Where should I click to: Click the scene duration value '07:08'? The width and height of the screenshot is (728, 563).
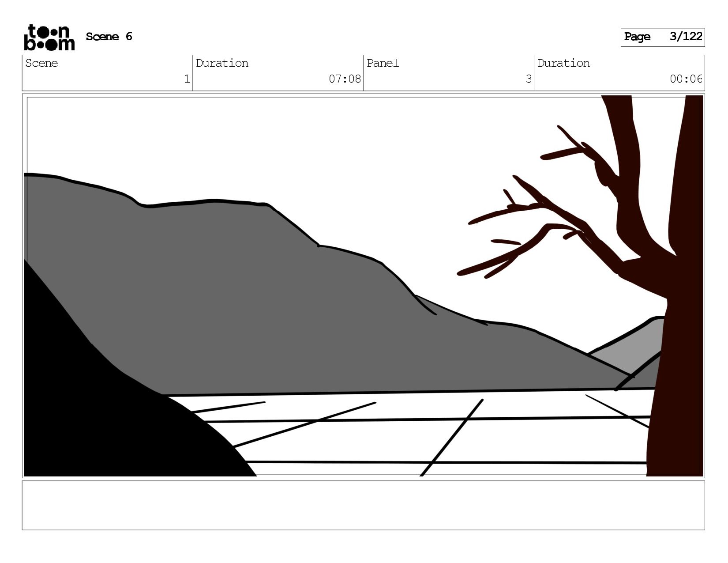(345, 79)
